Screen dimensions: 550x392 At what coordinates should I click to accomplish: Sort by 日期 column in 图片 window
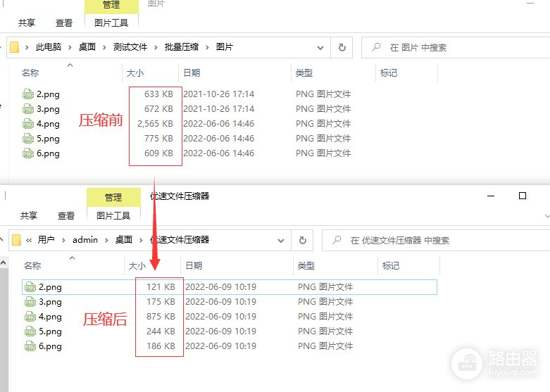click(x=192, y=73)
